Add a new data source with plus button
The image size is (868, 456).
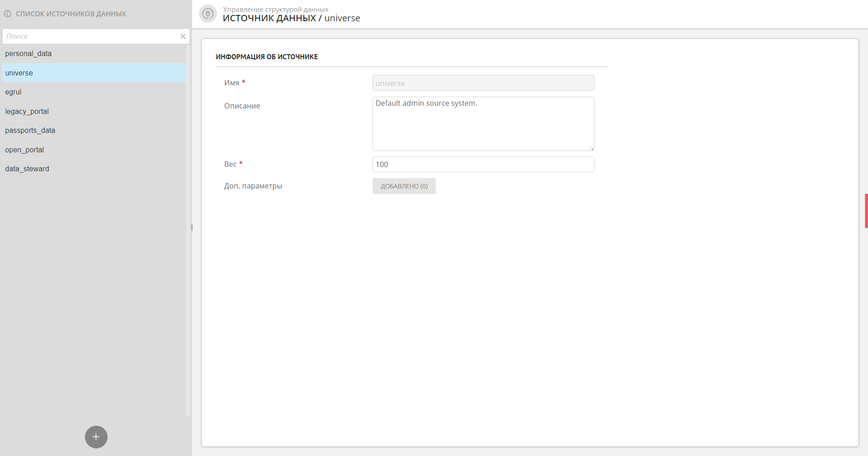tap(96, 437)
